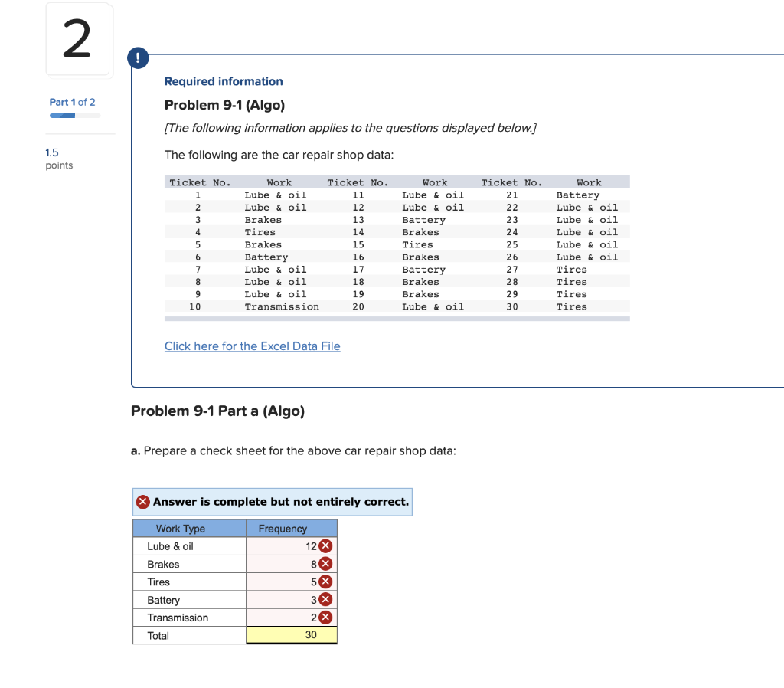Click the Lube & oil row label
Image resolution: width=784 pixels, height=688 pixels.
[171, 545]
